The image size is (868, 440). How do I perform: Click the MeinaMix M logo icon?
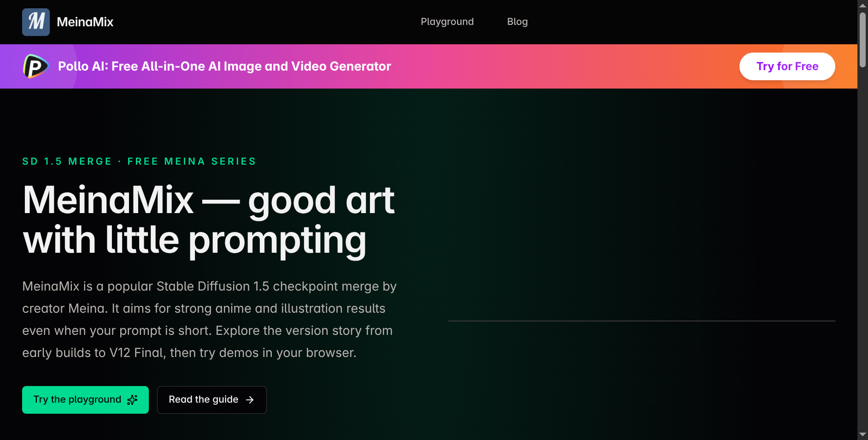coord(36,22)
